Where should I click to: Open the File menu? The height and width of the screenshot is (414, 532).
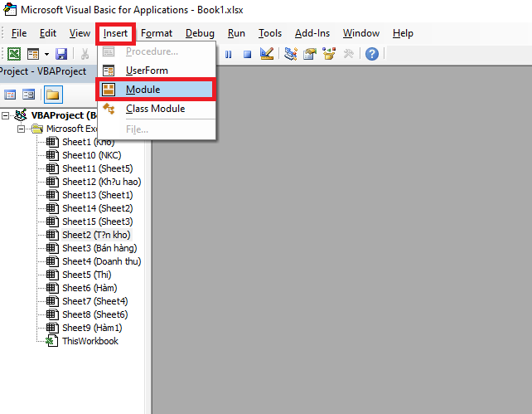19,33
